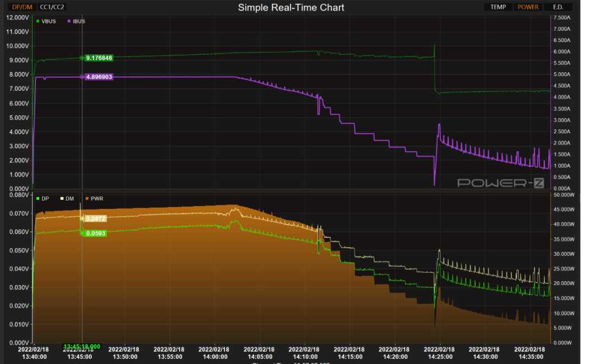Click the purple IBUS legend marker

(x=69, y=21)
